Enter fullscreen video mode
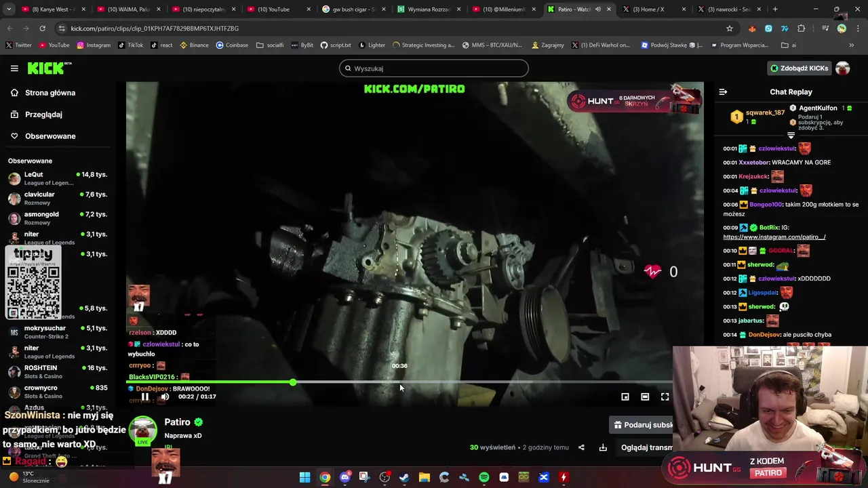Viewport: 868px width, 488px height. (x=665, y=397)
